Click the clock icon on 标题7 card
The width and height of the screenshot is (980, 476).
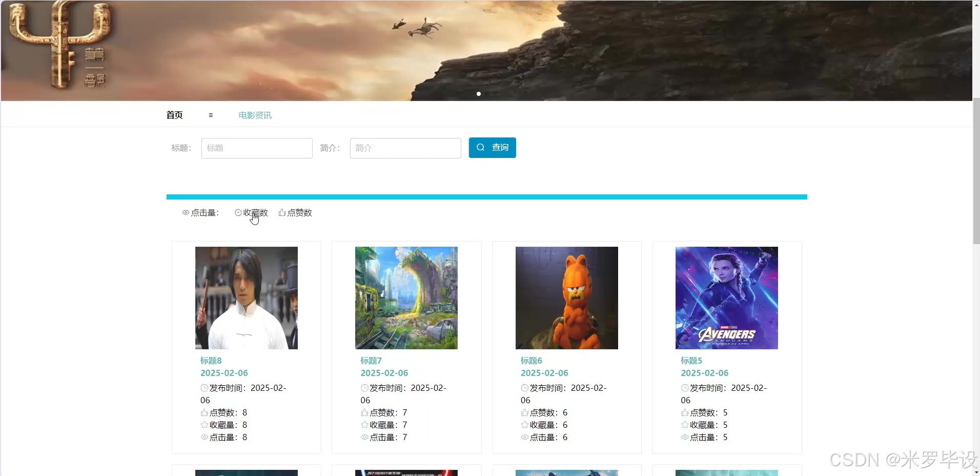click(x=364, y=388)
